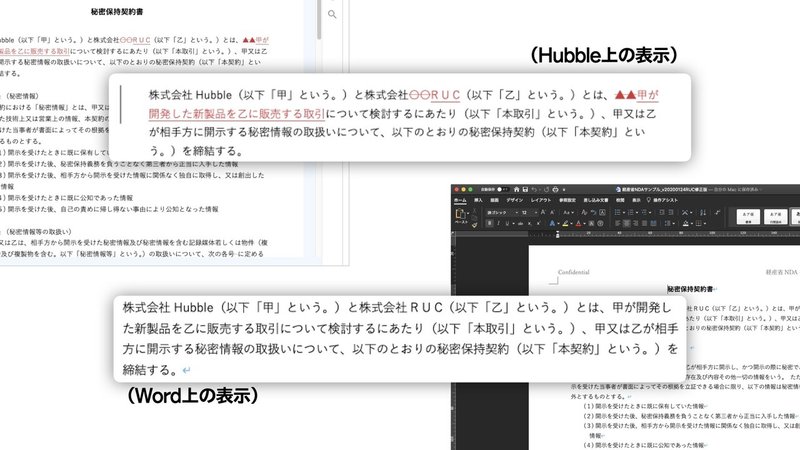Viewport: 800px width, 450px height.
Task: Toggle Superscript formatting
Action: click(x=538, y=223)
